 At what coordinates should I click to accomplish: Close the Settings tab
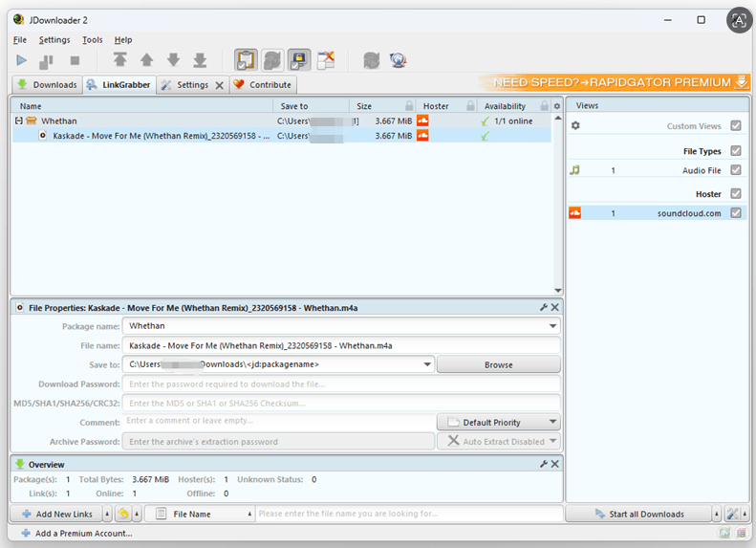pos(220,85)
